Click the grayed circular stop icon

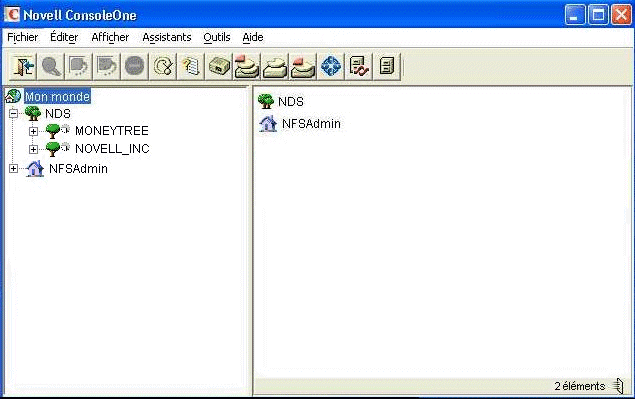[x=135, y=66]
